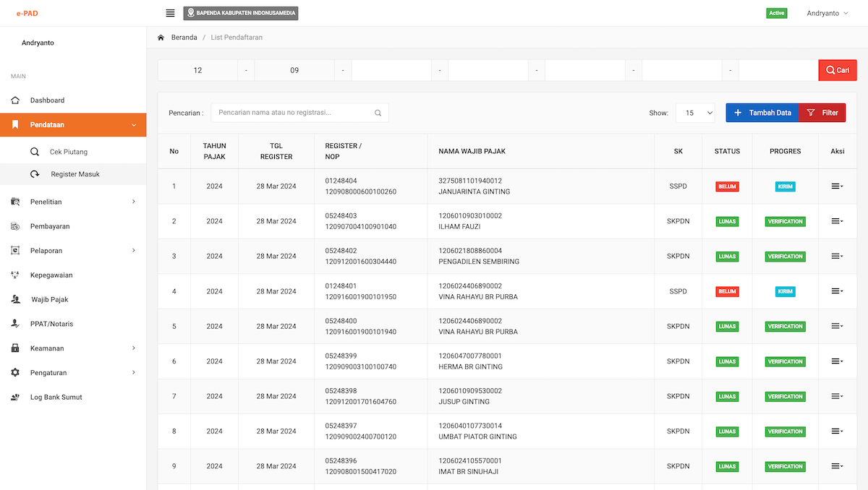Open Register Masuk submenu item
This screenshot has height=490, width=868.
click(x=75, y=174)
